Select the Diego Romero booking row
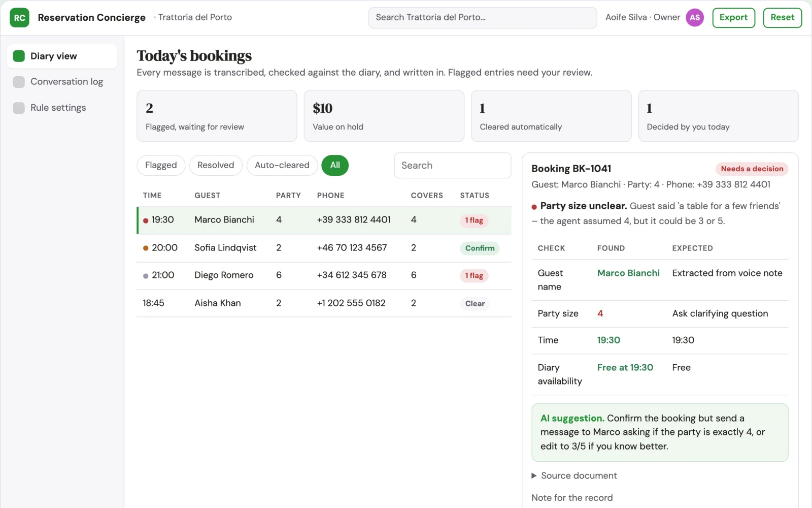 (x=324, y=276)
